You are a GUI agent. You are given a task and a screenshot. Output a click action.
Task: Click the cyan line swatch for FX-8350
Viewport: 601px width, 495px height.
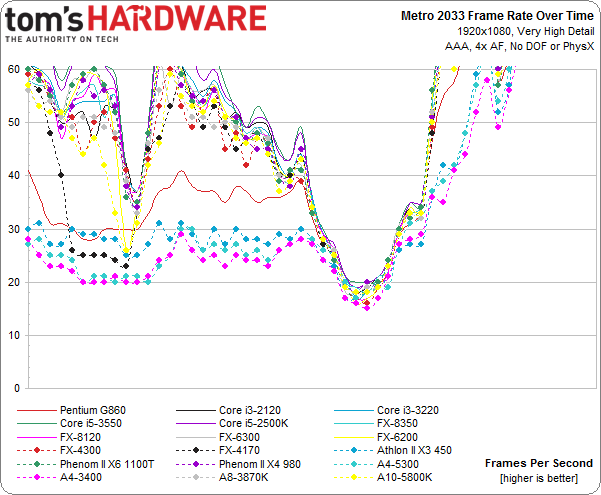point(353,424)
